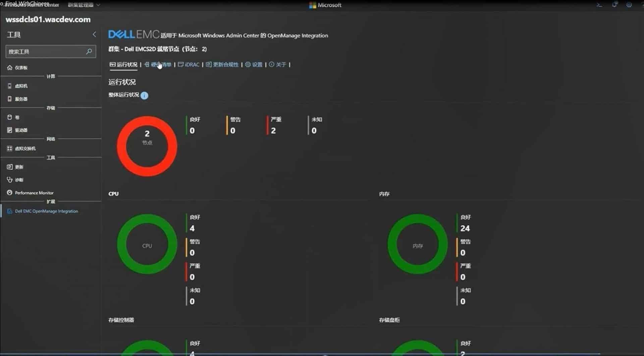Open the 群集管理器 dropdown in the header
This screenshot has width=644, height=356.
coord(84,5)
